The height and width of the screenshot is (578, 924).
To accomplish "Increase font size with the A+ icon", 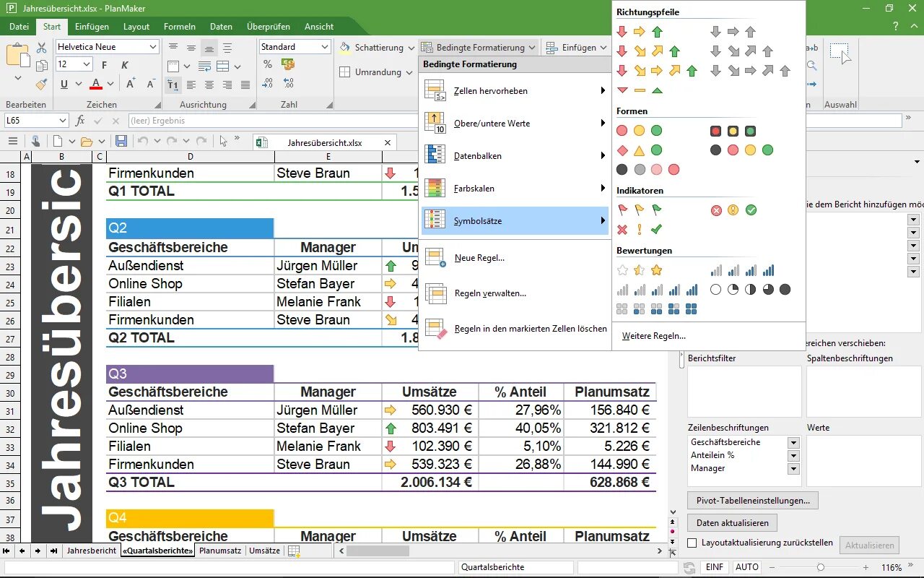I will tap(131, 84).
